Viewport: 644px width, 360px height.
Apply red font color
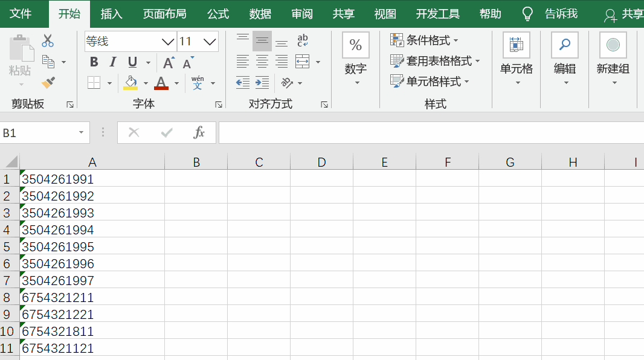tap(161, 83)
